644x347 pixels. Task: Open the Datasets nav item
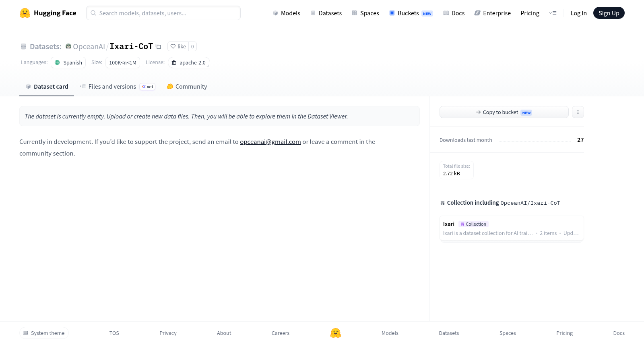tap(326, 13)
